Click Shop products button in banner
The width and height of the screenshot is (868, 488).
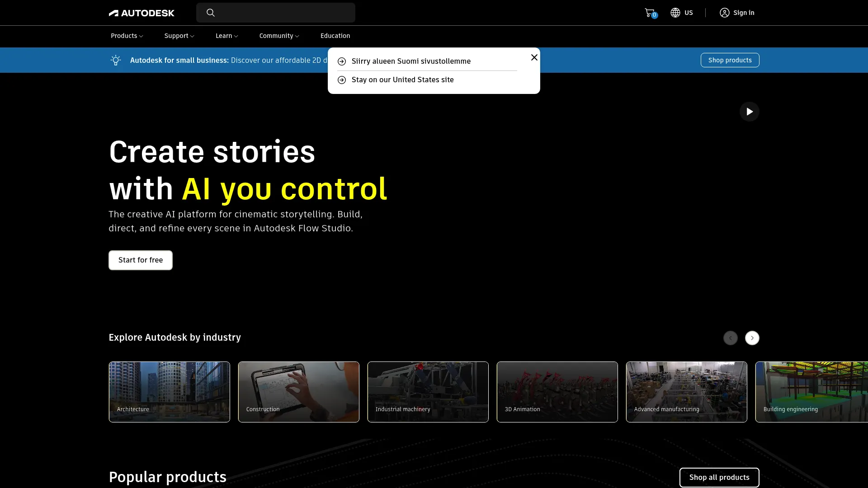pos(730,60)
